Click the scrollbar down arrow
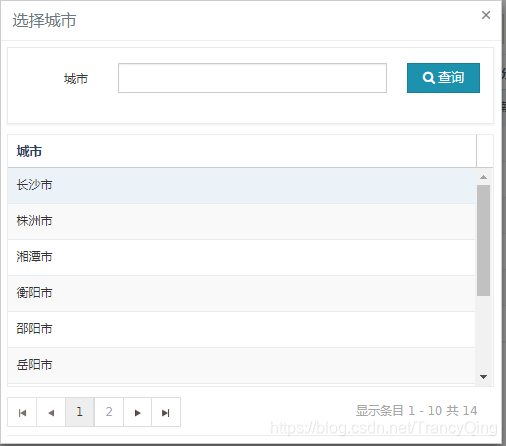506x446 pixels. 483,377
